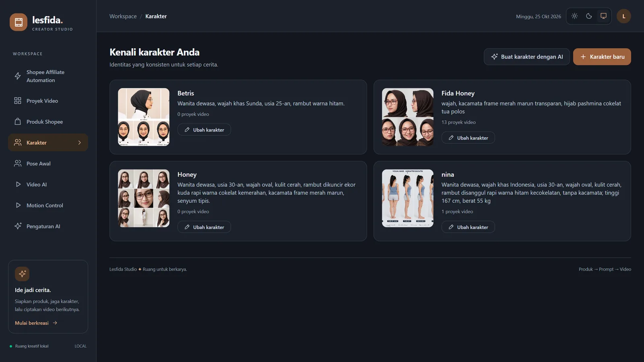Go to Proyek Video page
Image resolution: width=644 pixels, height=362 pixels.
pyautogui.click(x=48, y=101)
